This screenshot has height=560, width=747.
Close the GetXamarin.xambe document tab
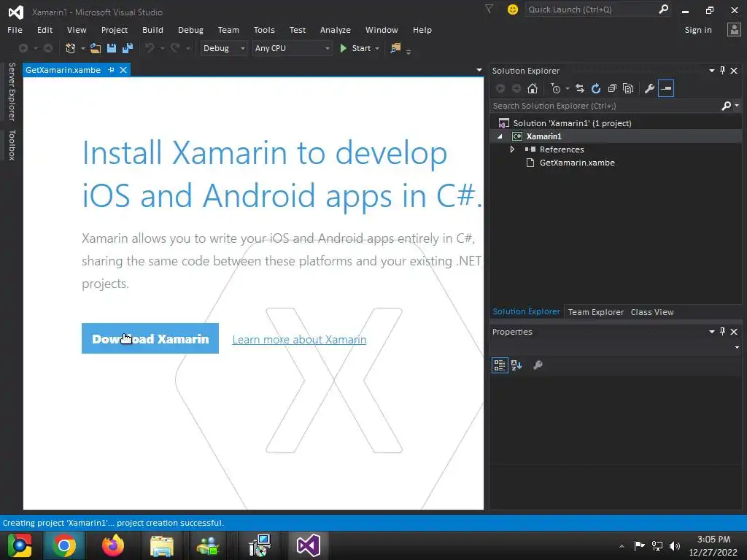(x=123, y=70)
